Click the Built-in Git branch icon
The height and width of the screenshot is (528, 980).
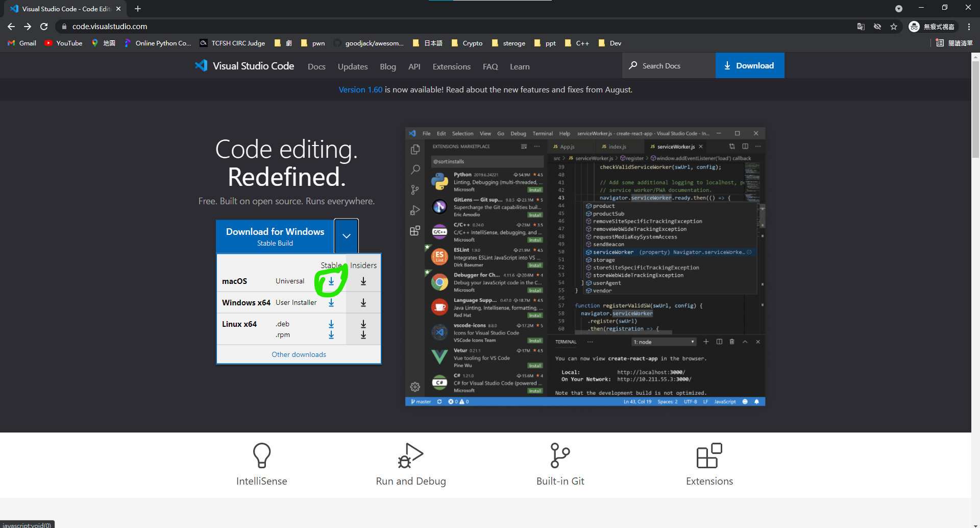pos(560,455)
